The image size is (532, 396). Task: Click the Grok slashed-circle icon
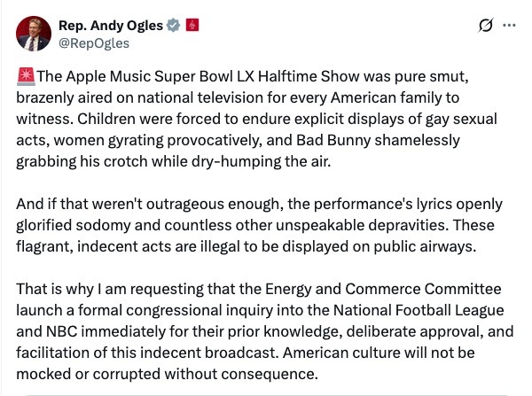click(x=484, y=26)
